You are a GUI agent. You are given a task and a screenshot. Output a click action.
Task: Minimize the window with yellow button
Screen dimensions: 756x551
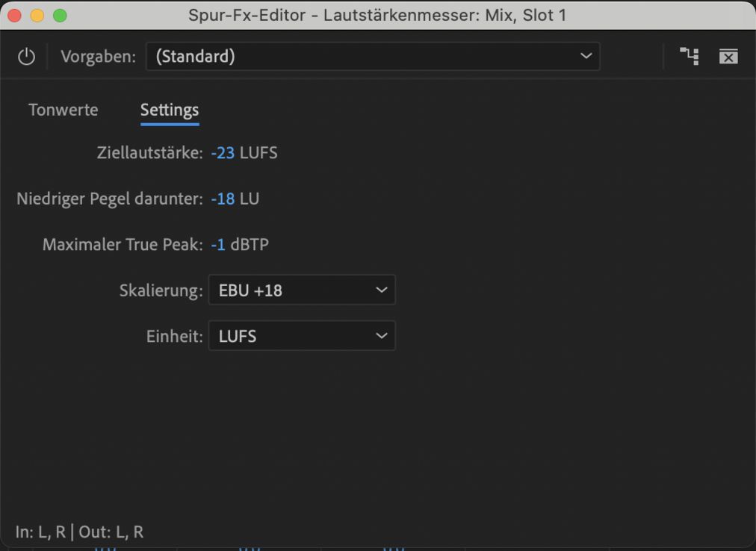coord(37,15)
